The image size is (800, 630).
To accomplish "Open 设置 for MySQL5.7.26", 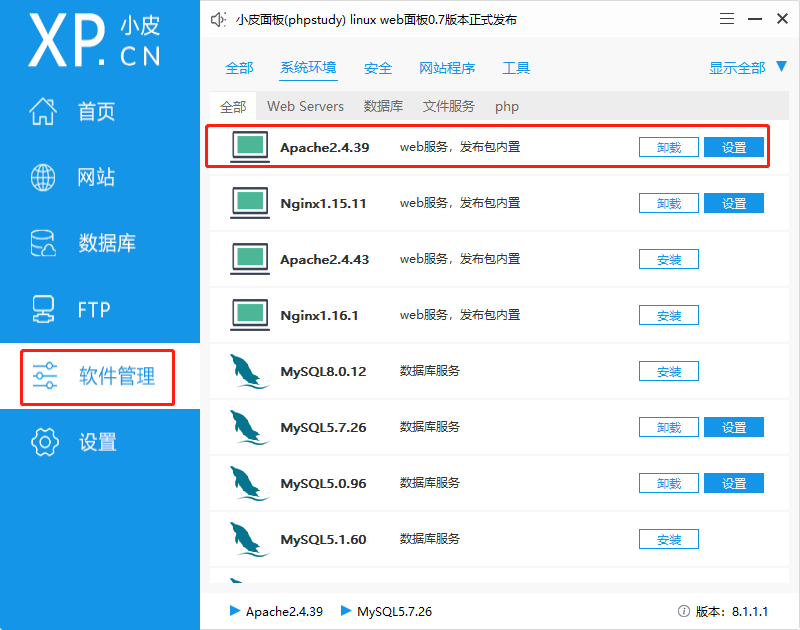I will tap(734, 427).
